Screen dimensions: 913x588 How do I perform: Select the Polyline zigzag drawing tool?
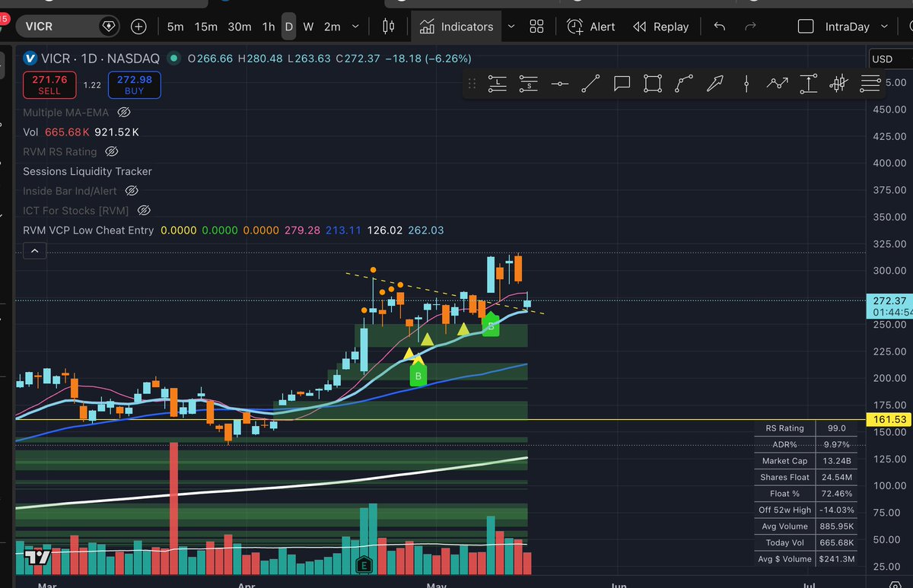click(x=777, y=84)
